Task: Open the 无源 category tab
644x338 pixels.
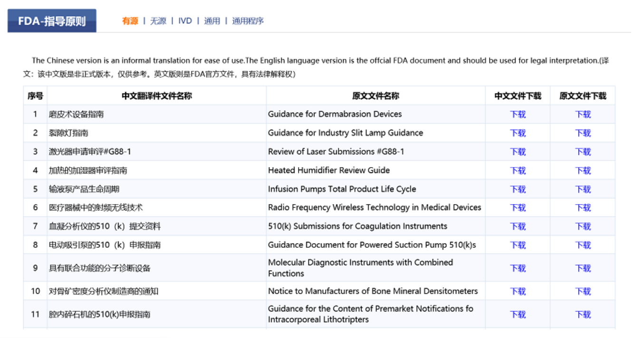Action: [158, 21]
